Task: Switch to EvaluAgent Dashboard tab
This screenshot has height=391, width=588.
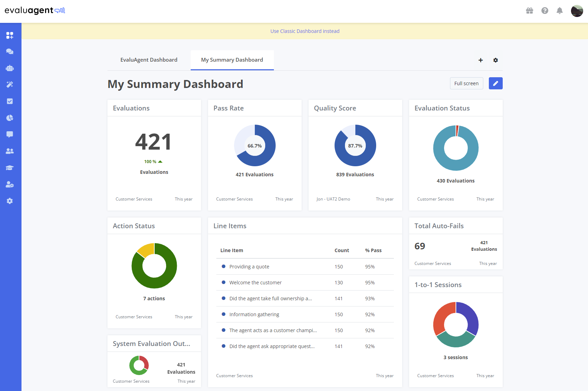Action: [x=149, y=60]
